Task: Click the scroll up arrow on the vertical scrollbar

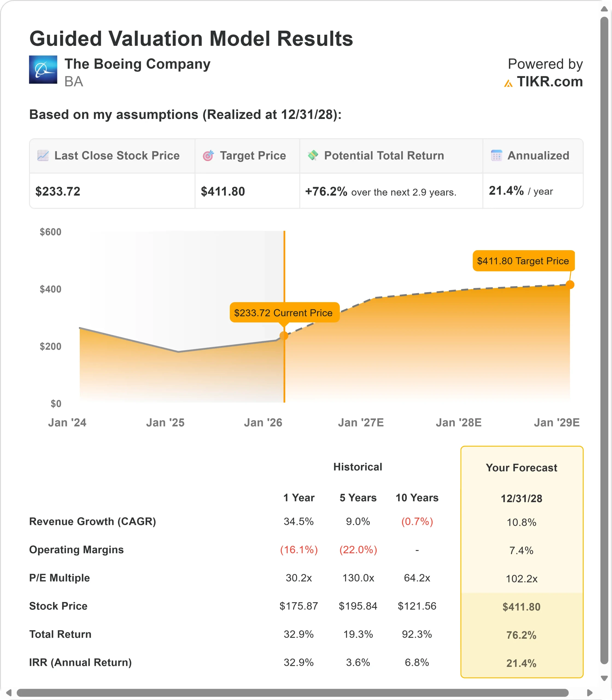Action: (604, 9)
